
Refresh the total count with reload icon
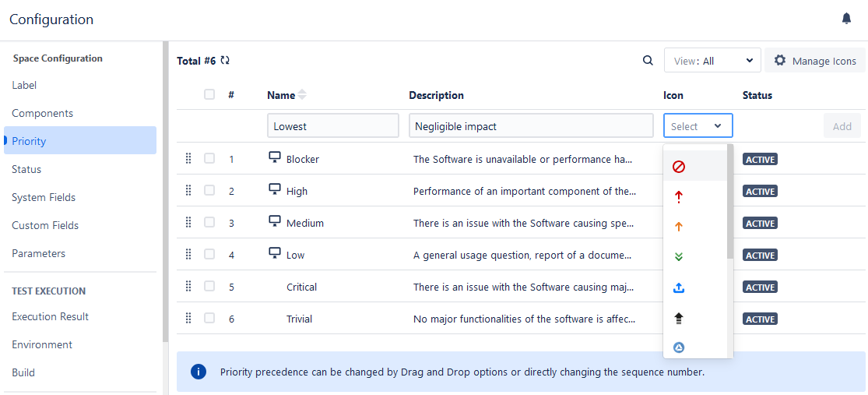(225, 61)
